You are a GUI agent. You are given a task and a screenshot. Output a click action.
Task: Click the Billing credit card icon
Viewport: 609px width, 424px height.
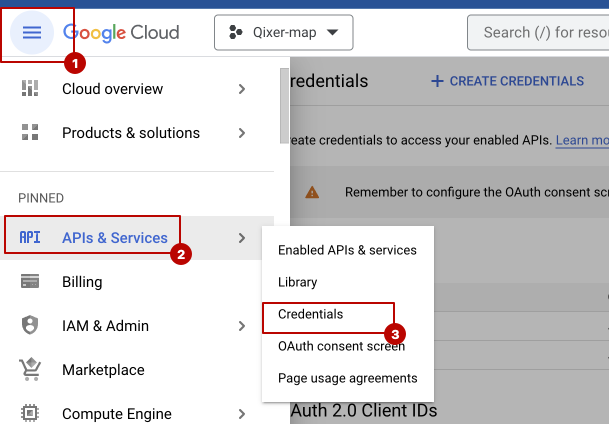(30, 282)
